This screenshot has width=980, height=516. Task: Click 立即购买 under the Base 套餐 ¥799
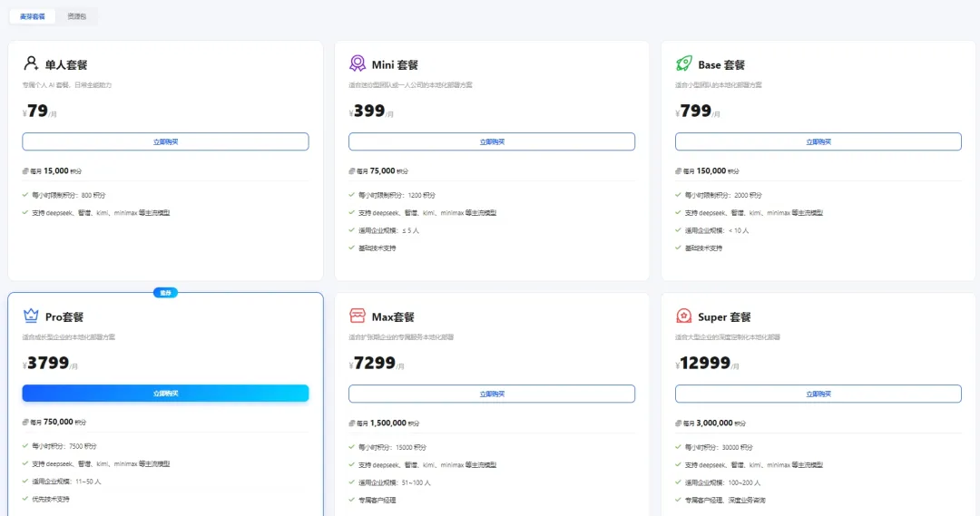pos(818,141)
